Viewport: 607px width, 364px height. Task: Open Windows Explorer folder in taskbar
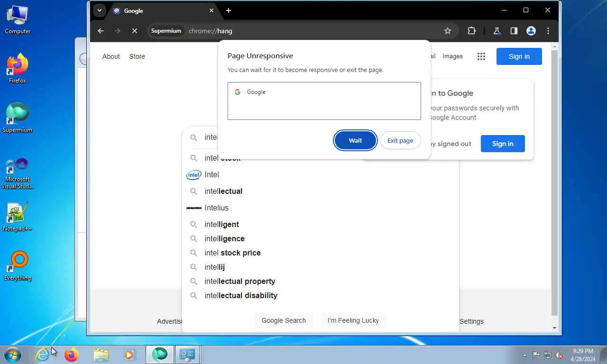(101, 355)
